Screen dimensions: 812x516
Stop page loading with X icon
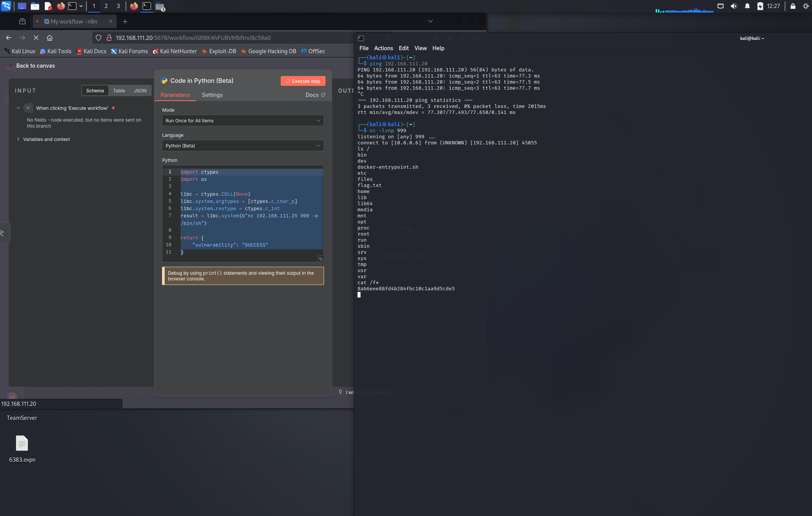point(36,38)
